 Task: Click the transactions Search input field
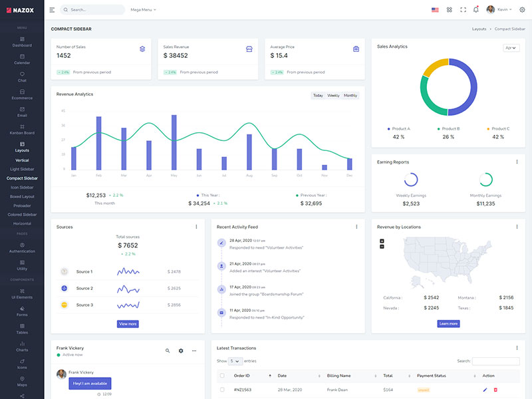click(495, 361)
